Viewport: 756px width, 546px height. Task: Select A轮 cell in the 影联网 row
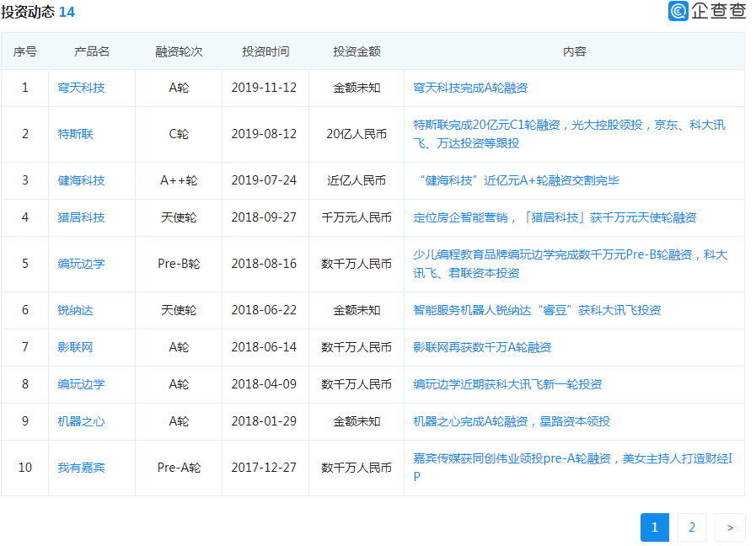tap(179, 347)
